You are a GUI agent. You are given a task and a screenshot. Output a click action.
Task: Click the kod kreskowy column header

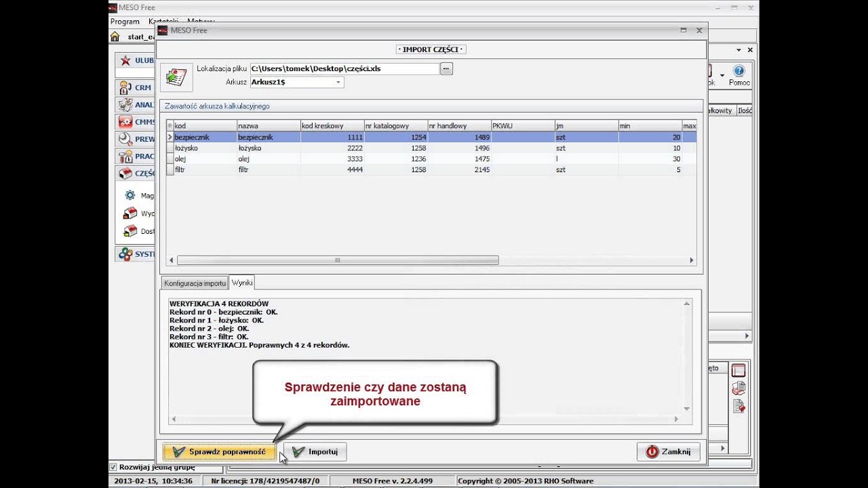tap(332, 126)
